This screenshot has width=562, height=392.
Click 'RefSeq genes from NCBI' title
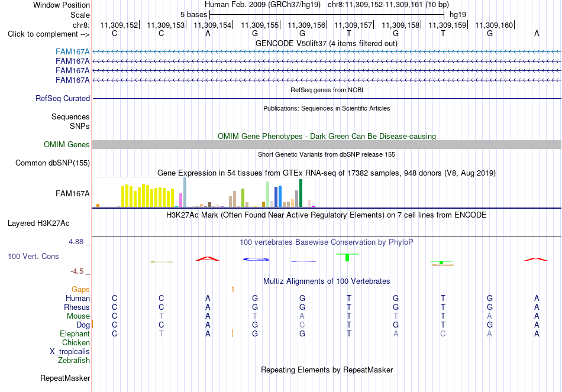tap(327, 90)
